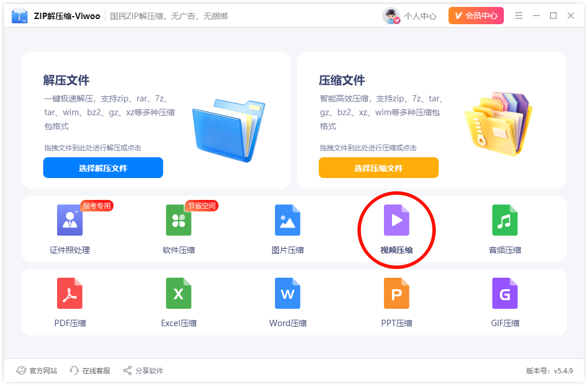This screenshot has width=588, height=386.
Task: Close the ZIP解压缩 window
Action: click(570, 16)
